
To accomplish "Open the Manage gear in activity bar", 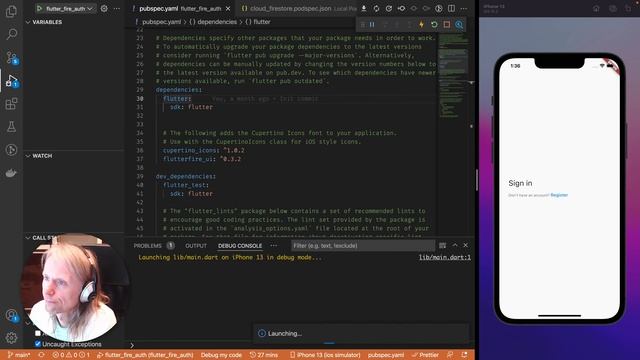I will point(11,338).
